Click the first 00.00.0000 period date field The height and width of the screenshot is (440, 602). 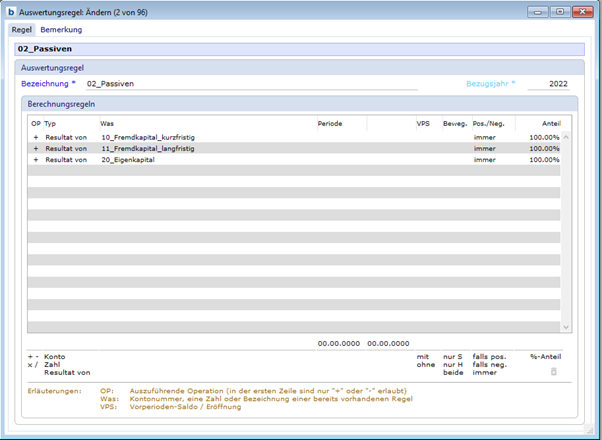(x=338, y=343)
